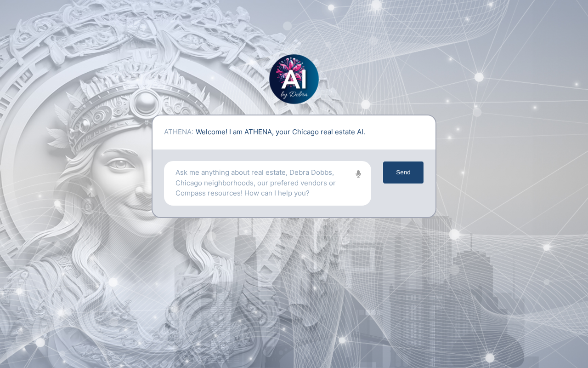
Task: Focus the Ask me anything text box
Action: click(x=267, y=183)
